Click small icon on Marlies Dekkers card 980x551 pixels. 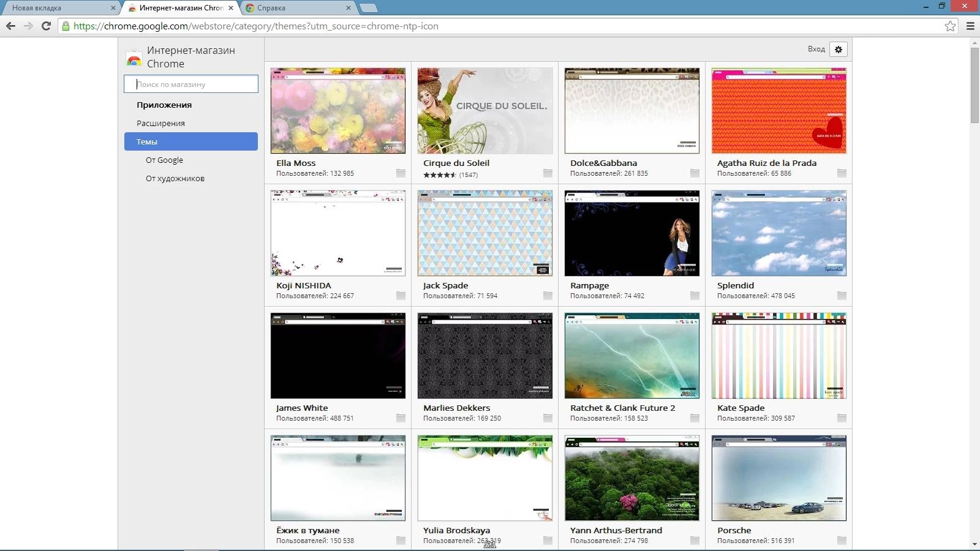(x=548, y=418)
